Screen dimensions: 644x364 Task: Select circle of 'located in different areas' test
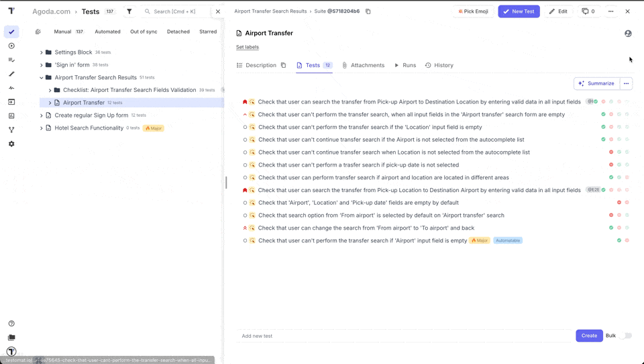pos(246,178)
